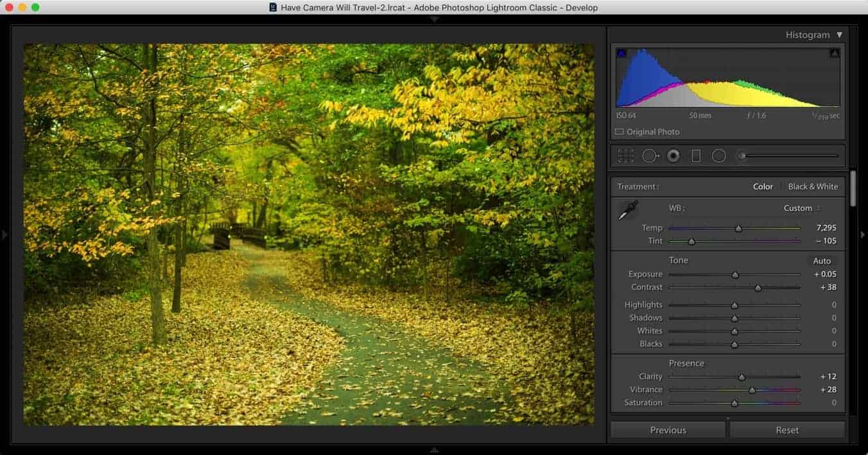Click the 50 mm focal length readout

tap(700, 116)
